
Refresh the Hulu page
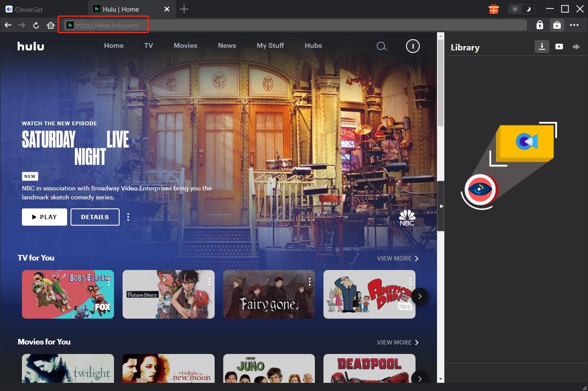(36, 25)
